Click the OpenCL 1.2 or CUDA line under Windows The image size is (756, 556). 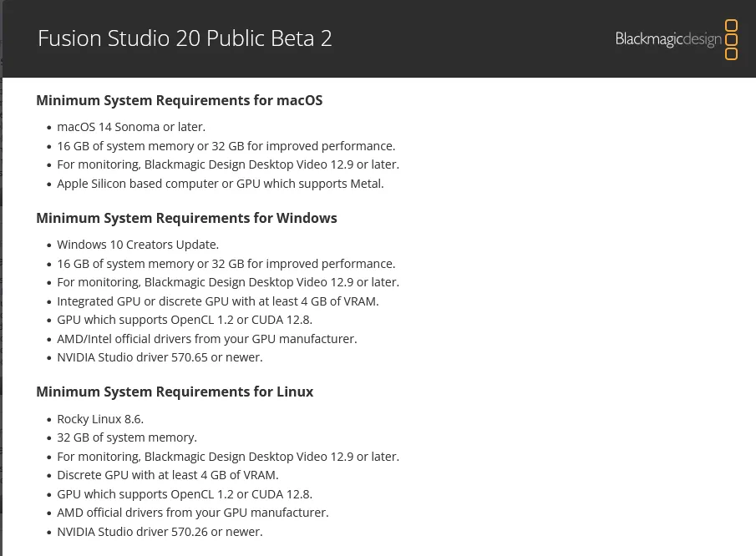click(185, 320)
